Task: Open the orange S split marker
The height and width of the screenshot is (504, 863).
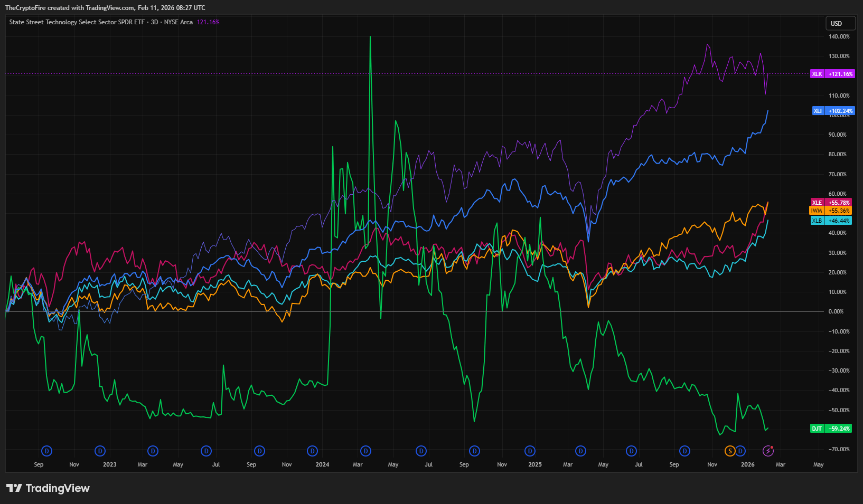Action: tap(730, 451)
